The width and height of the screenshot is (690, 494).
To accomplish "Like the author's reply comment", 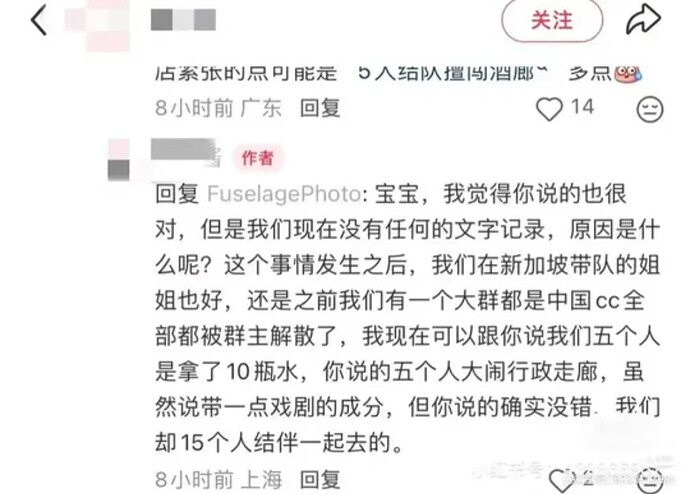I will coord(562,480).
